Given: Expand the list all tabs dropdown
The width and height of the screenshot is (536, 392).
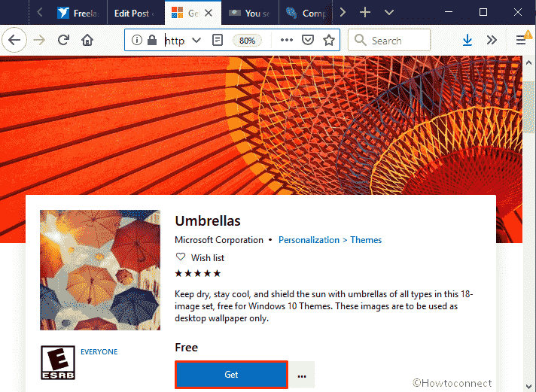Looking at the screenshot, I should (x=389, y=13).
